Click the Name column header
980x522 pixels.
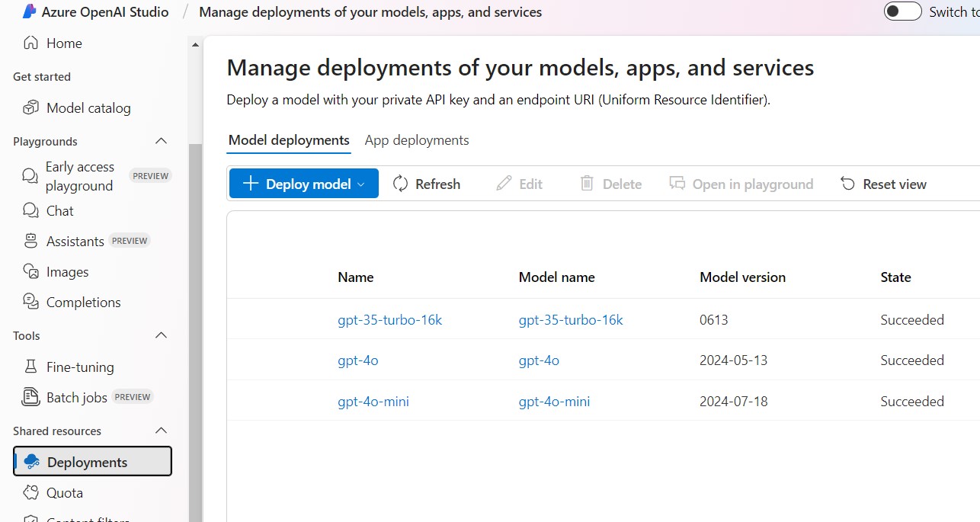356,277
